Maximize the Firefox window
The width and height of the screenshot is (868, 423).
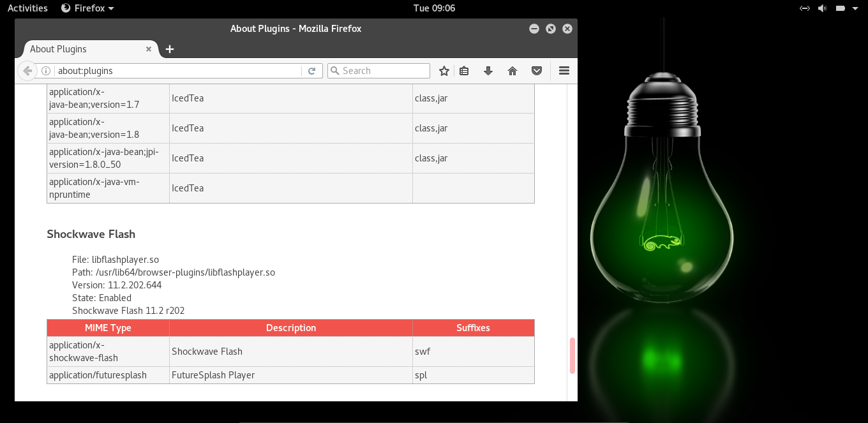coord(551,29)
